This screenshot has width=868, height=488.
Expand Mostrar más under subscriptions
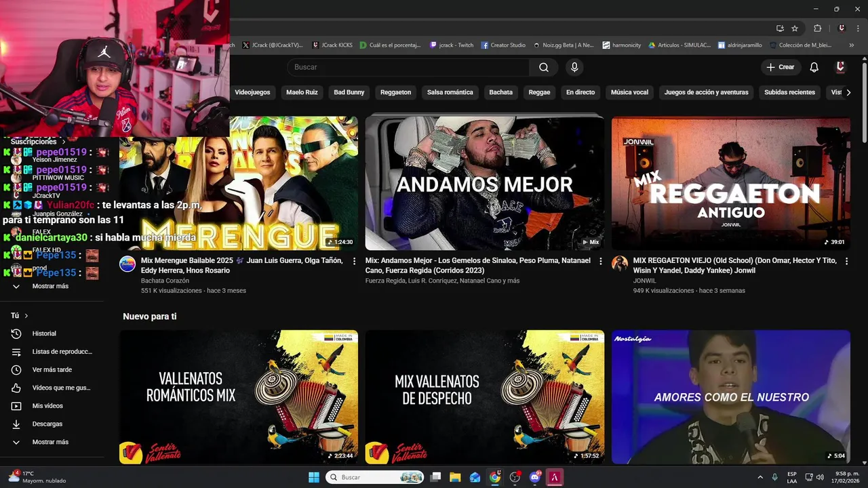(x=50, y=286)
